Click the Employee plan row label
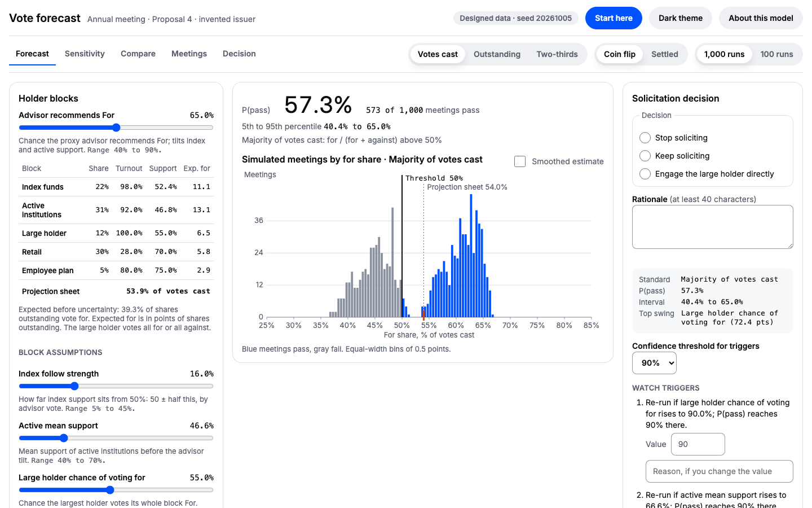 (47, 270)
